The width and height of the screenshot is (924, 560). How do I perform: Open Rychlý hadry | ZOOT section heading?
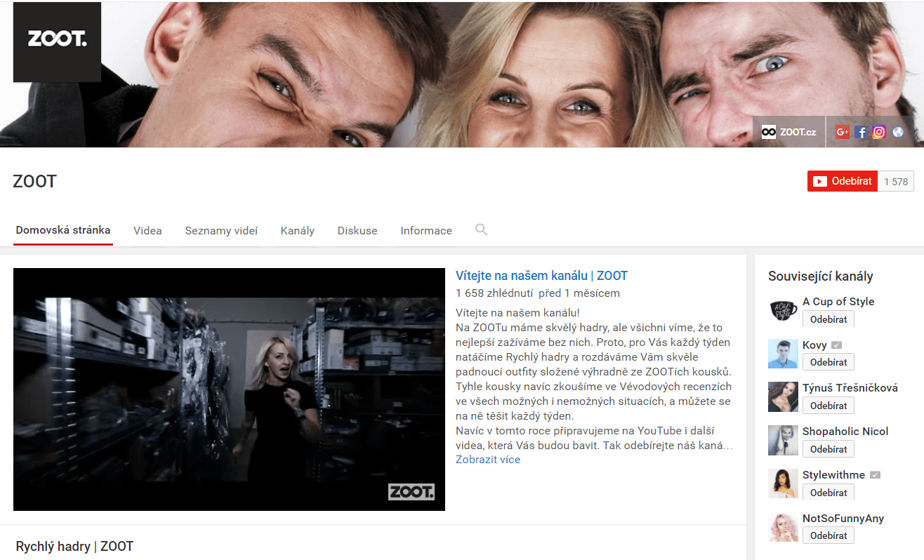point(74,546)
